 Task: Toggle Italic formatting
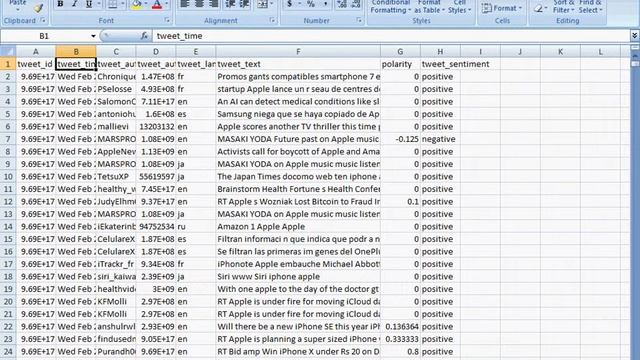point(74,4)
